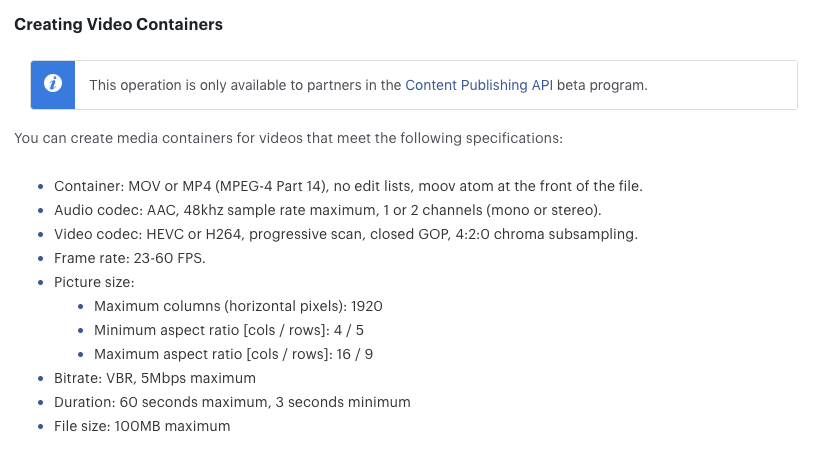Open the Content Publishing API link
Viewport: 814px width, 449px height.
479,85
